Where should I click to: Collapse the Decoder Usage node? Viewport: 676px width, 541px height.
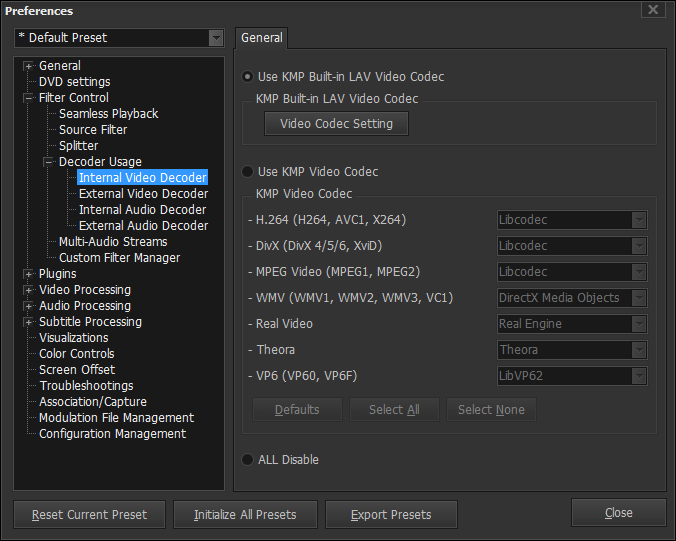click(48, 162)
